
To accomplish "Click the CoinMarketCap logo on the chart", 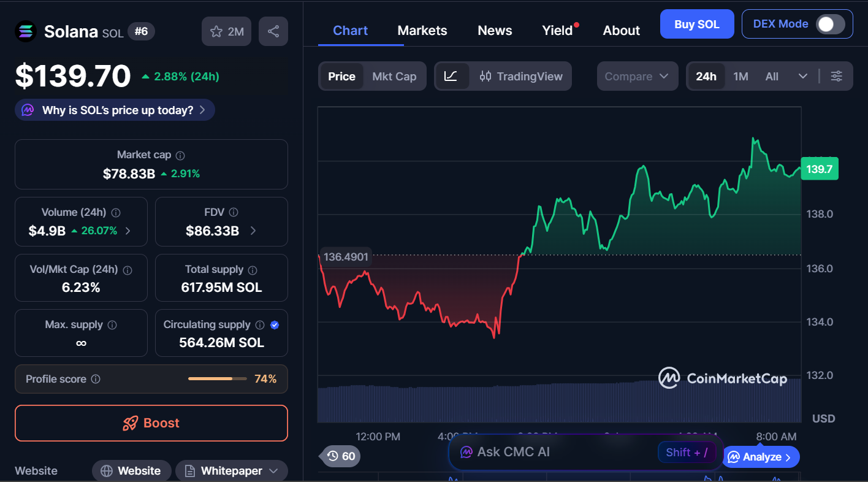I will click(723, 378).
